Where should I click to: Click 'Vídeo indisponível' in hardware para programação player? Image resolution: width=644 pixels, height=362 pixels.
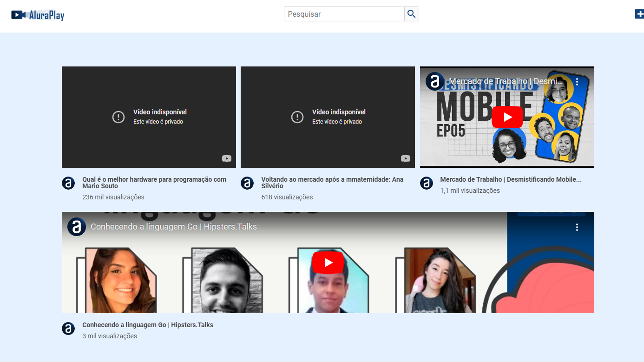tap(160, 112)
